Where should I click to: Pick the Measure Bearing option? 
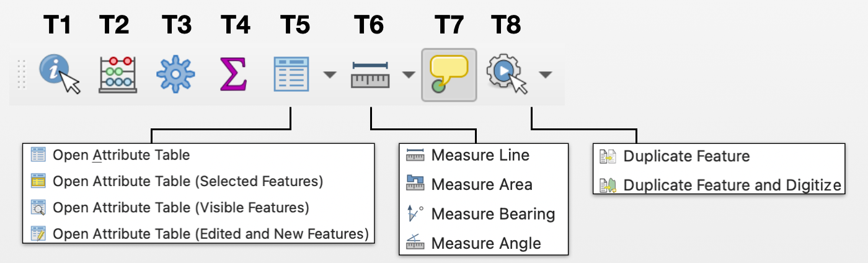tap(492, 214)
